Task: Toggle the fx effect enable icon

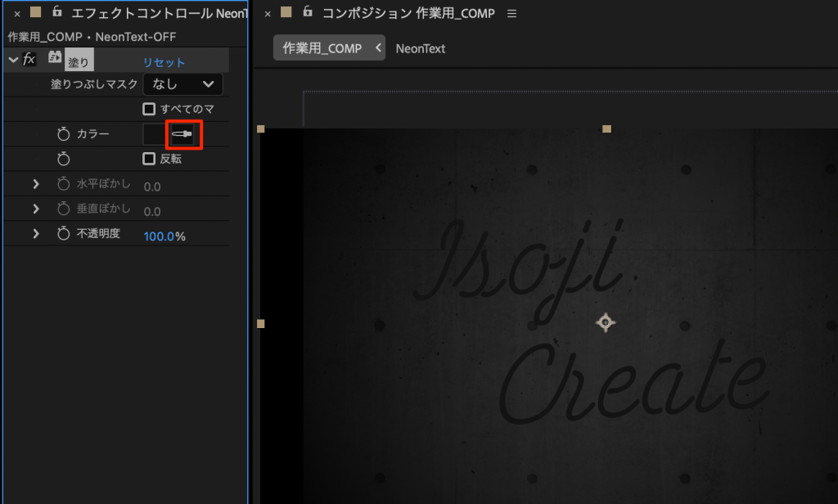Action: [29, 59]
